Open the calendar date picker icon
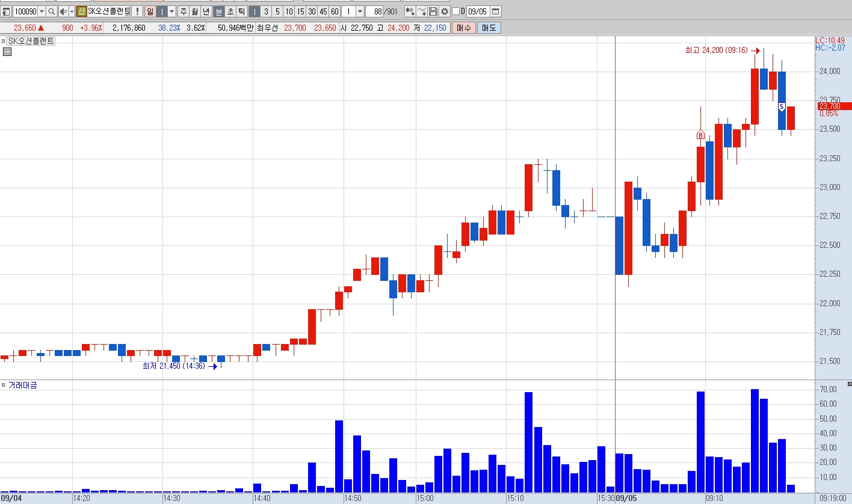Viewport: 852px width, 504px height. (x=495, y=11)
